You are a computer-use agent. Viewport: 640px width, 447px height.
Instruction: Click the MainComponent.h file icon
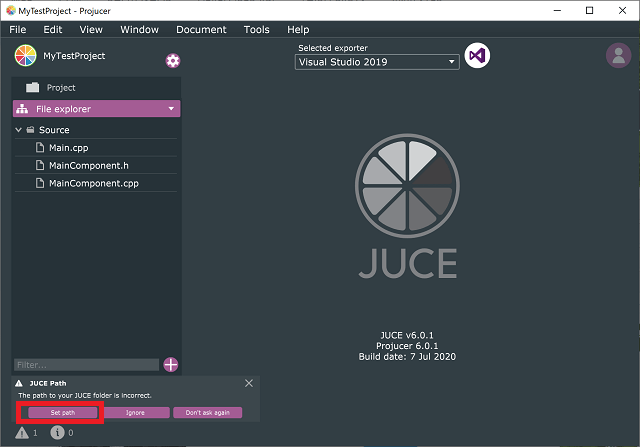pos(40,165)
